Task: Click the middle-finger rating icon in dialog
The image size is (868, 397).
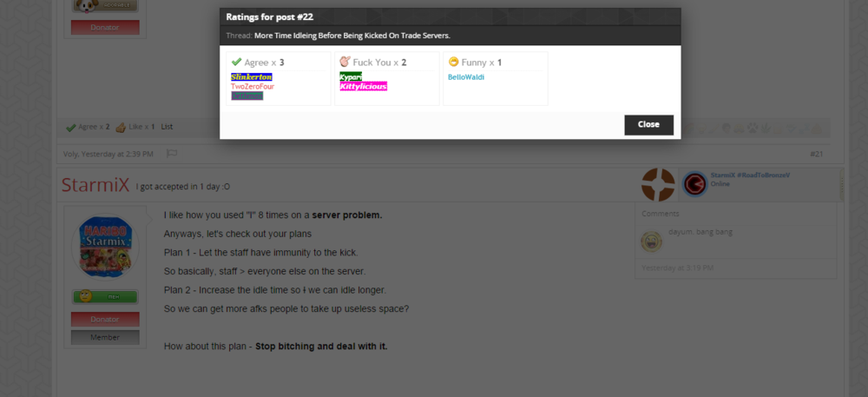Action: coord(345,62)
